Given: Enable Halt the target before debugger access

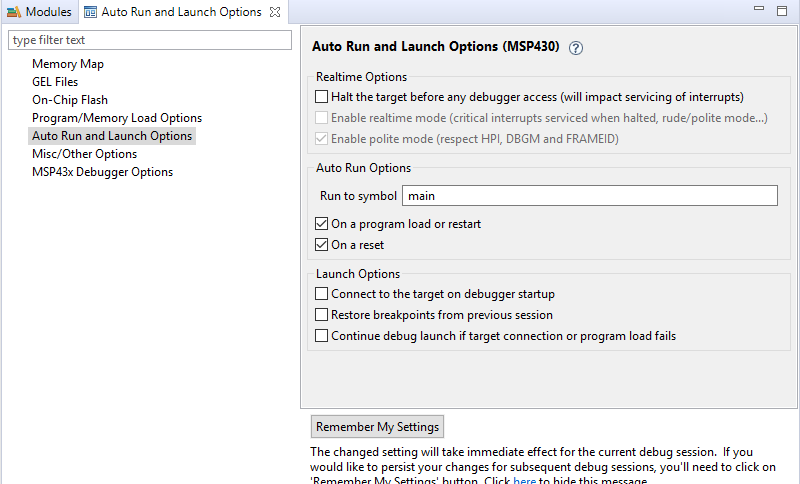Looking at the screenshot, I should (321, 98).
